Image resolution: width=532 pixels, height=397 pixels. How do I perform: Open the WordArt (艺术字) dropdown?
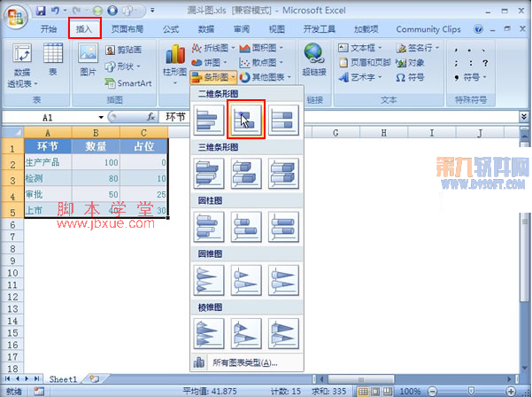point(360,77)
